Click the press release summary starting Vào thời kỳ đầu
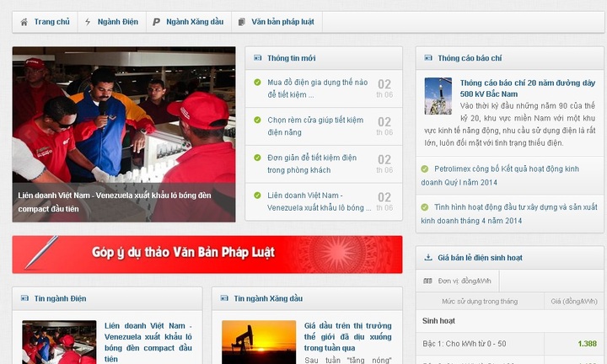The image size is (607, 364). pyautogui.click(x=509, y=125)
